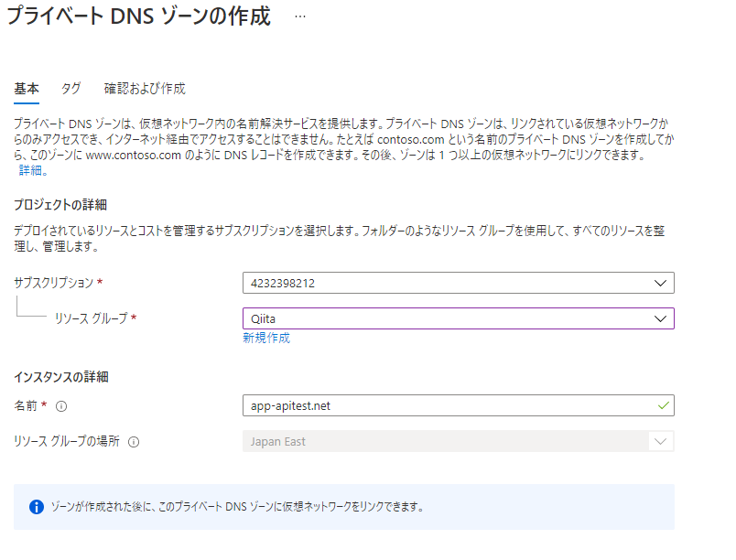Open the サブスクリプション dropdown showing 4232398212
The width and height of the screenshot is (736, 560).
pos(458,283)
